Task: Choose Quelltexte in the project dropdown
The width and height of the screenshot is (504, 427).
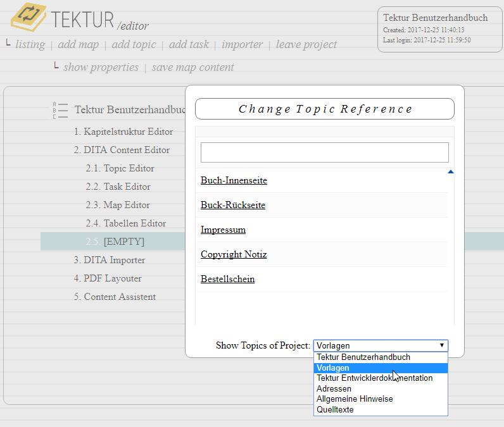Action: (335, 410)
